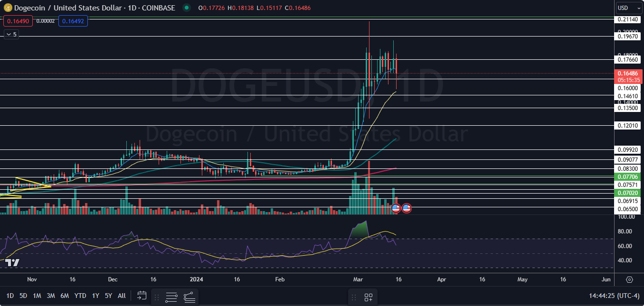Click the 0.06915 price axis label
This screenshot has width=644, height=306.
627,201
